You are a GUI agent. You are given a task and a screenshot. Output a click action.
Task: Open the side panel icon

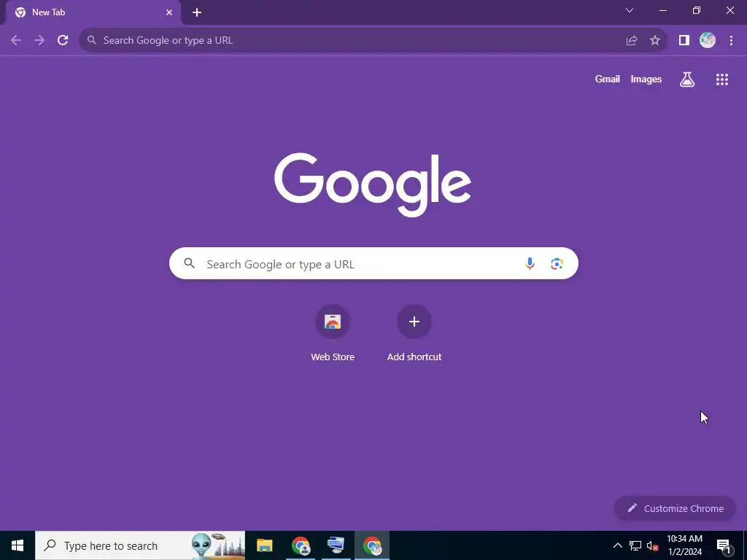(684, 41)
